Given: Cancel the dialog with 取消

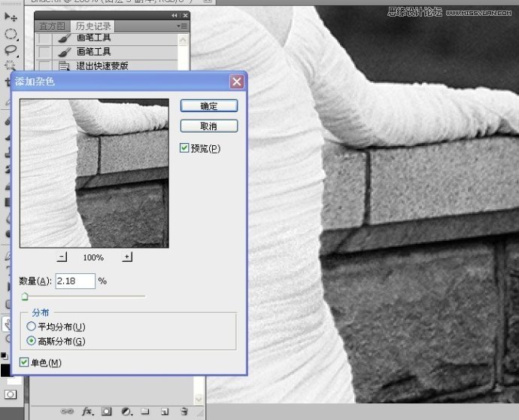Looking at the screenshot, I should click(x=209, y=126).
